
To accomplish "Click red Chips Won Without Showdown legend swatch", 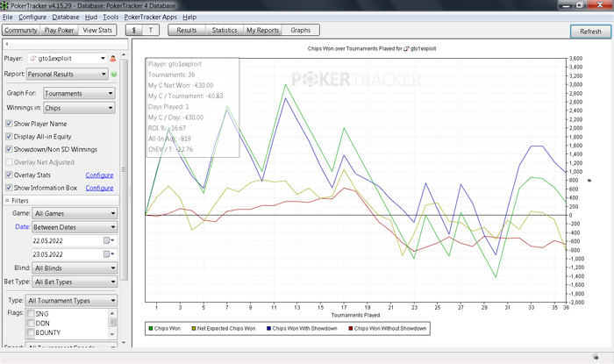I will point(351,328).
